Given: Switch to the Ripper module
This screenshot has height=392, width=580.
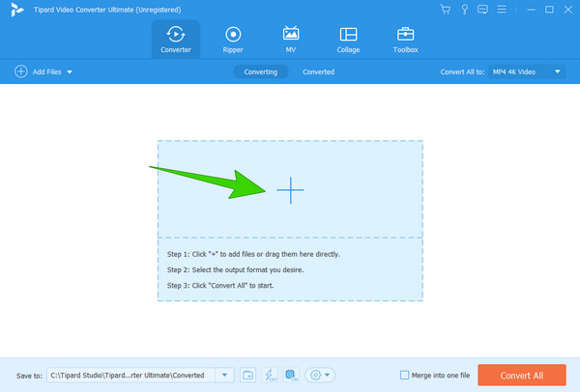Looking at the screenshot, I should pos(232,39).
